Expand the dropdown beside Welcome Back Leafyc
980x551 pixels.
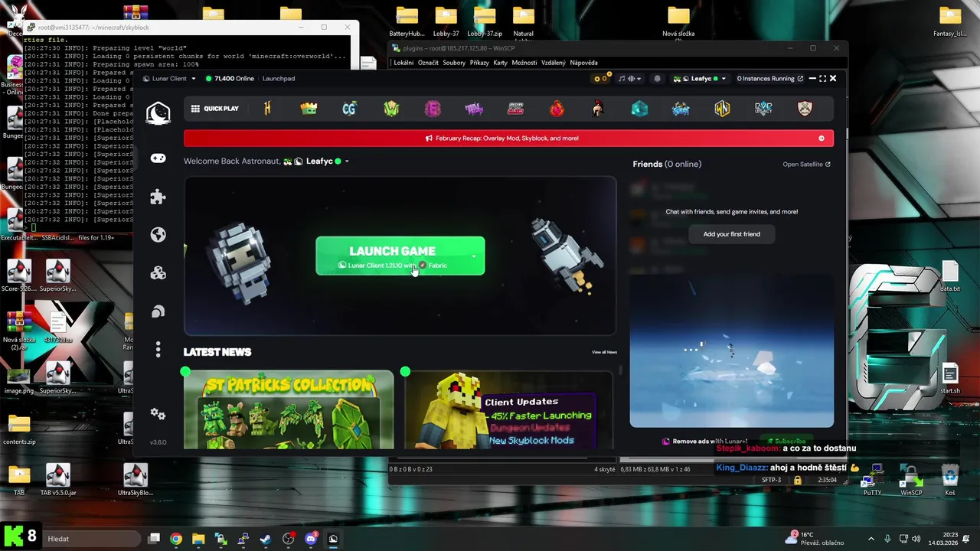pyautogui.click(x=347, y=161)
